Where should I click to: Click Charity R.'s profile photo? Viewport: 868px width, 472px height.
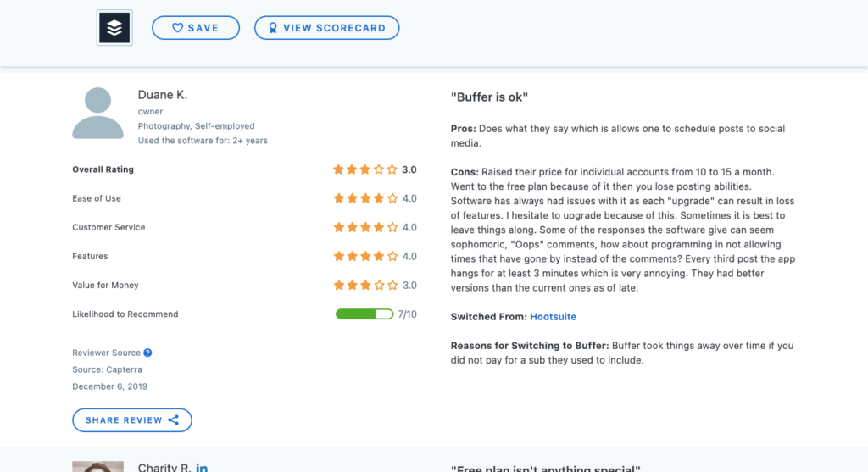pyautogui.click(x=98, y=466)
